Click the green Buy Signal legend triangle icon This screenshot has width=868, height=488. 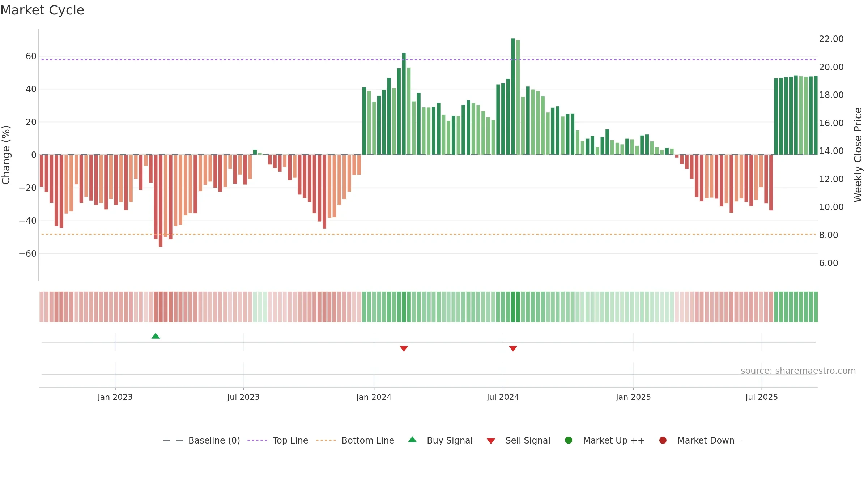click(x=412, y=440)
